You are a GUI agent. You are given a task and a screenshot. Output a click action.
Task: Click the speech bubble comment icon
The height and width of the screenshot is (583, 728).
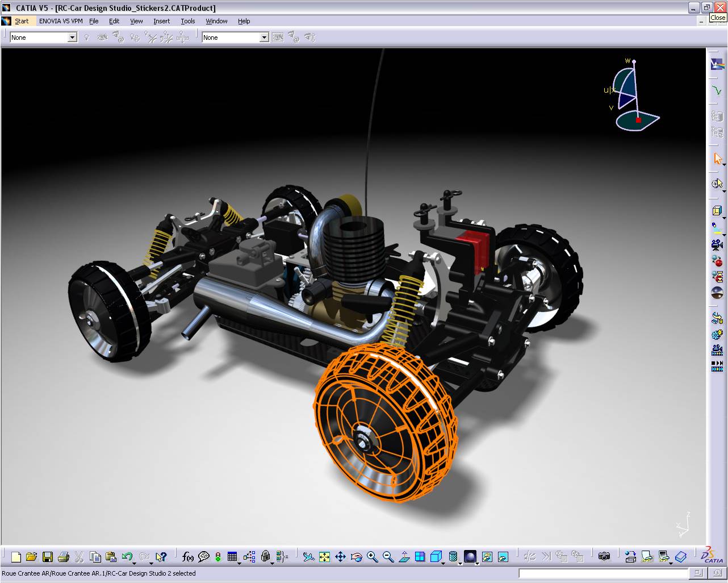pos(204,557)
